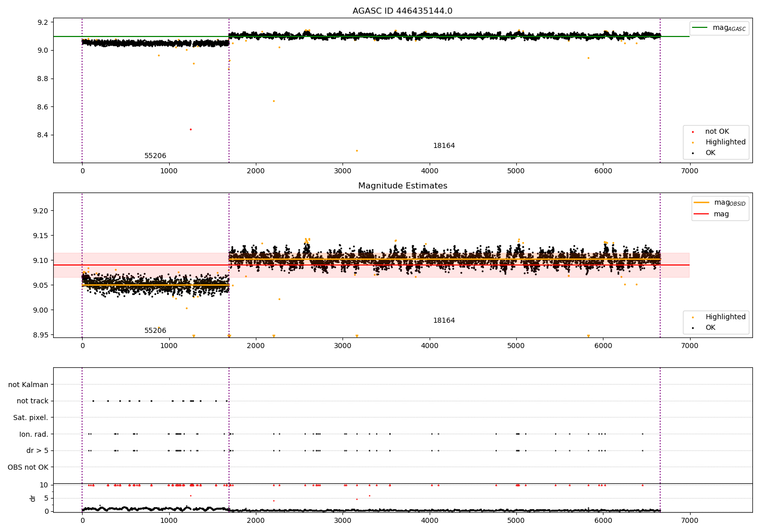Click the 'Magnitude Estimates' panel title
The height and width of the screenshot is (532, 760).
(x=402, y=186)
